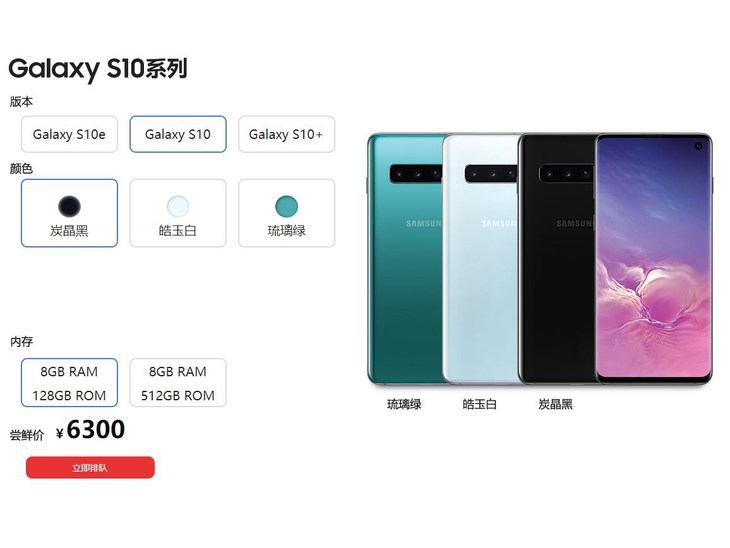Click the 琉璃绿 label under phone image
730x548 pixels.
pos(404,404)
